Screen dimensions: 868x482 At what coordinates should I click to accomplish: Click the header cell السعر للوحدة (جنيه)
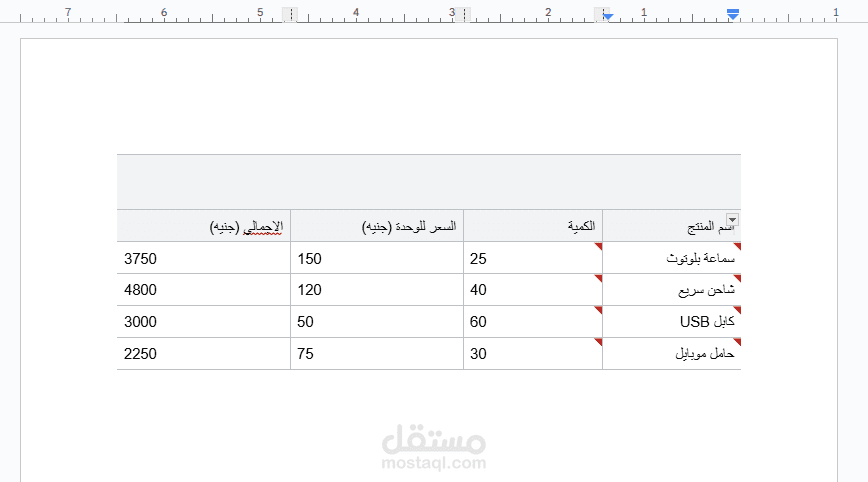pyautogui.click(x=377, y=226)
